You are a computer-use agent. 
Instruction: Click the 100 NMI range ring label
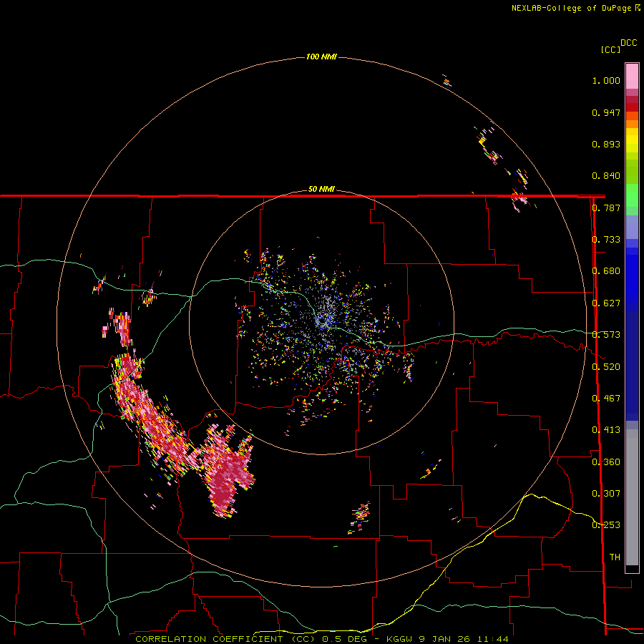321,57
